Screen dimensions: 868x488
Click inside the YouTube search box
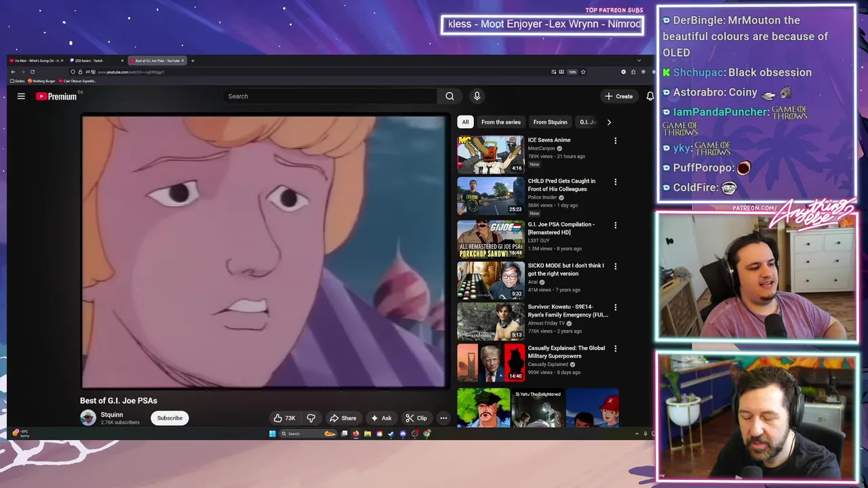coord(331,96)
